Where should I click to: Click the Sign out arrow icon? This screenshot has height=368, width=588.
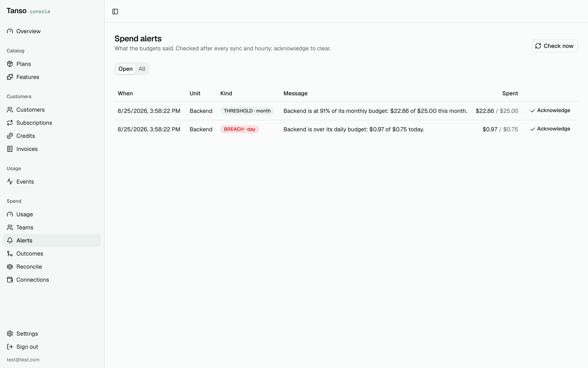tap(10, 347)
